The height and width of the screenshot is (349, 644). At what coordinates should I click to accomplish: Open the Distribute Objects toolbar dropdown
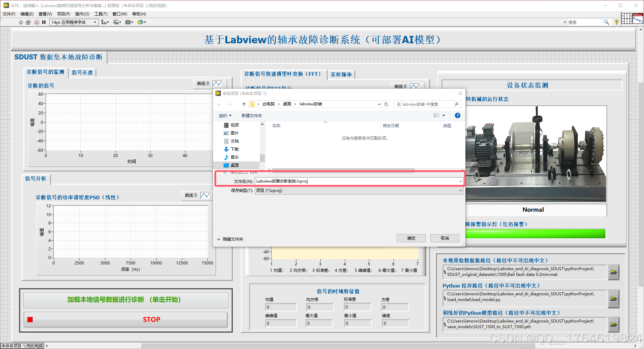(117, 22)
